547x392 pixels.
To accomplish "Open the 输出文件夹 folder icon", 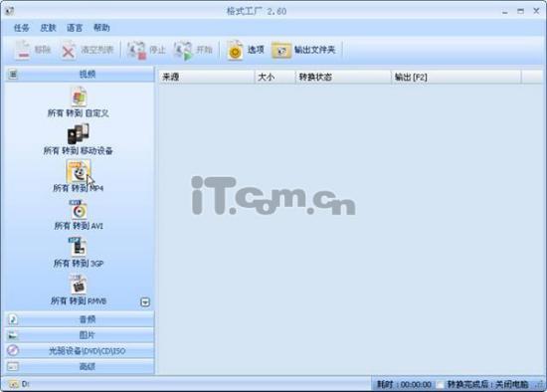I will coord(281,51).
